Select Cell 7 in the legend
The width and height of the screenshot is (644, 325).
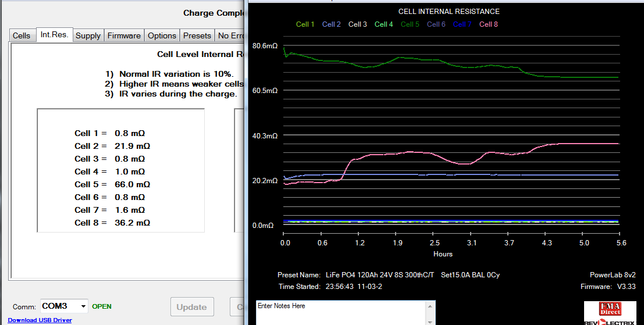click(x=462, y=24)
